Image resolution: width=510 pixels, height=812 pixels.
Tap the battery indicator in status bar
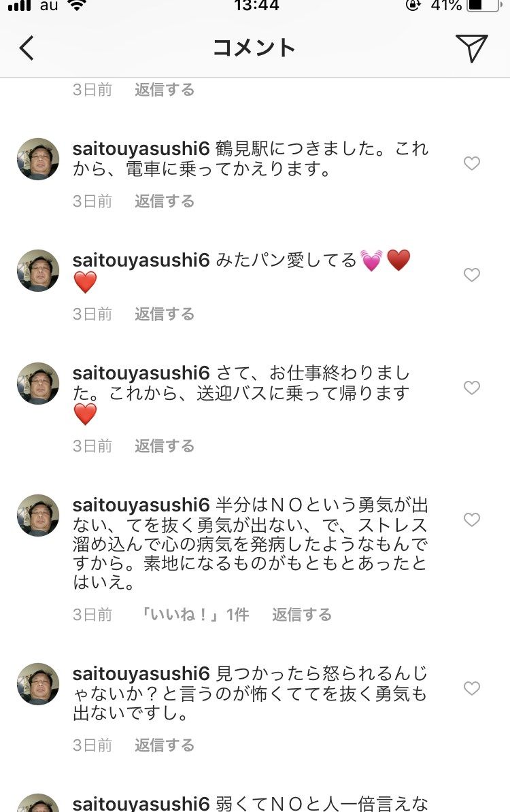(483, 5)
